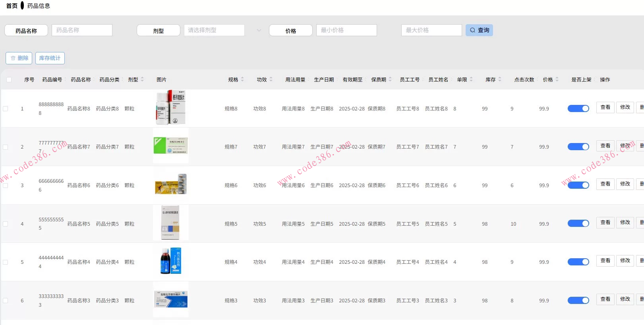Click 查看 for 药品名称5 row

click(x=605, y=222)
